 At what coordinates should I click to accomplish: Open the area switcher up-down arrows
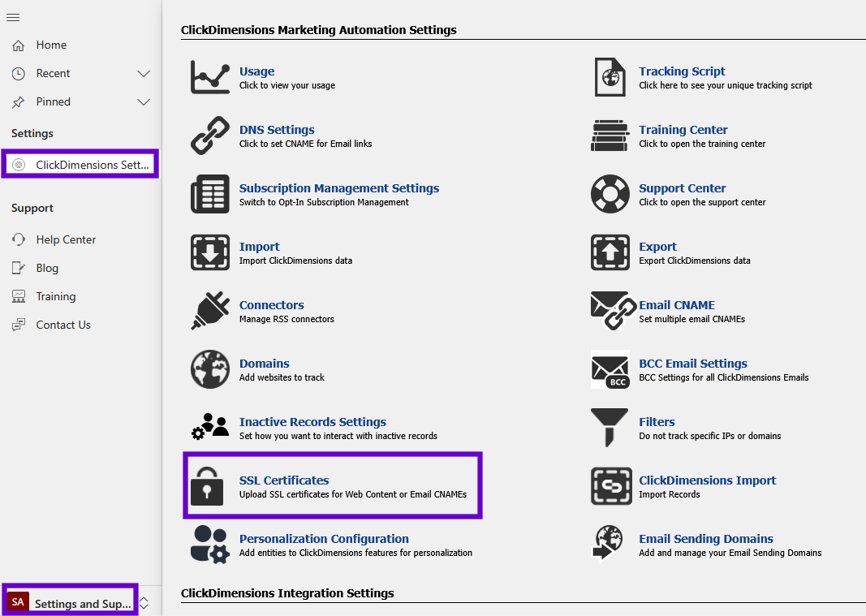(144, 603)
